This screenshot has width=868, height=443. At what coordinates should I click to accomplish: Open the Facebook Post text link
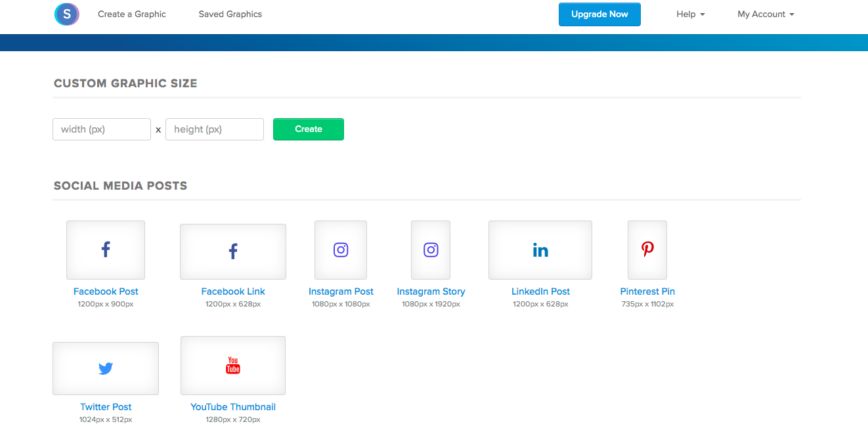[106, 291]
